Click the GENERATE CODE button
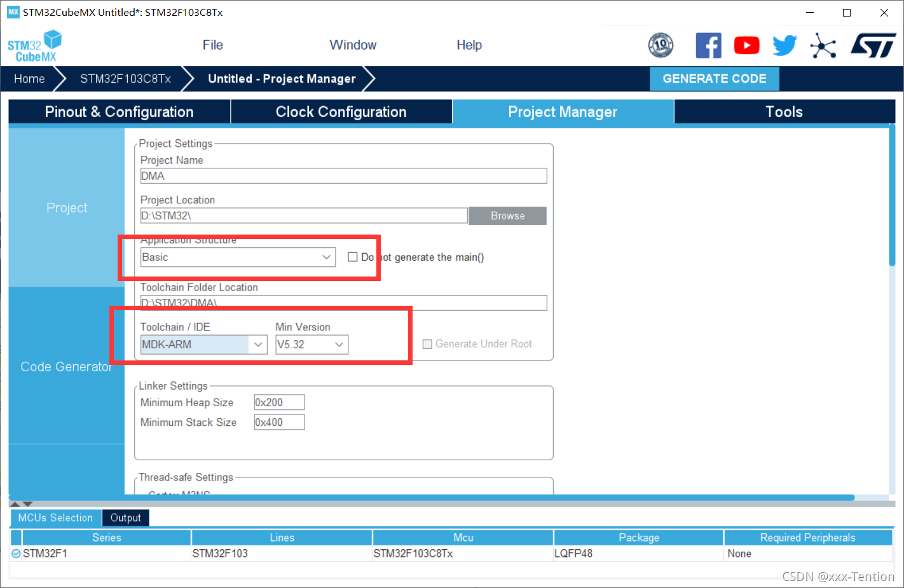The height and width of the screenshot is (588, 904). tap(715, 79)
